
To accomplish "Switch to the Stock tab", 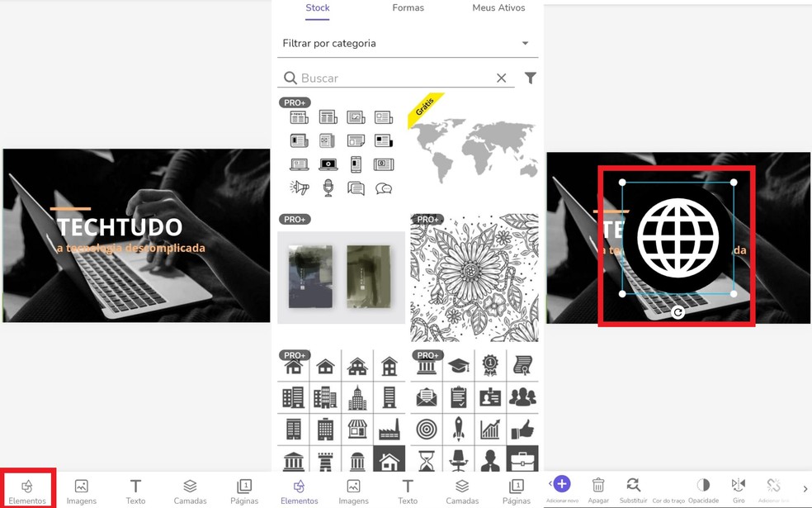I will (x=318, y=7).
